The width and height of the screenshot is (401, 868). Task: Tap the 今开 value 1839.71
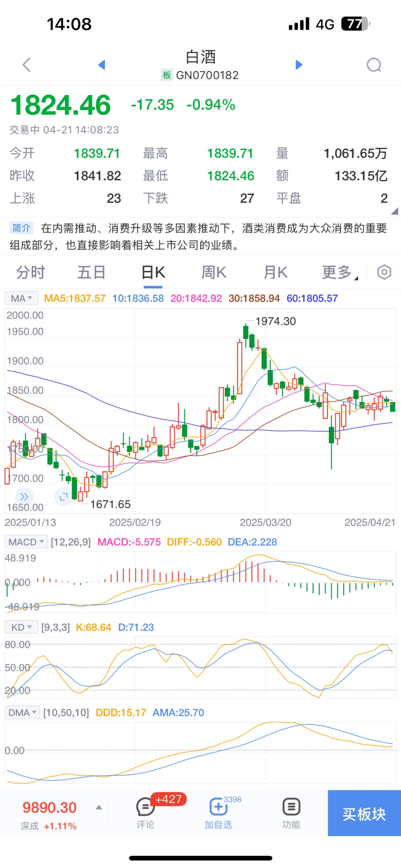(97, 153)
